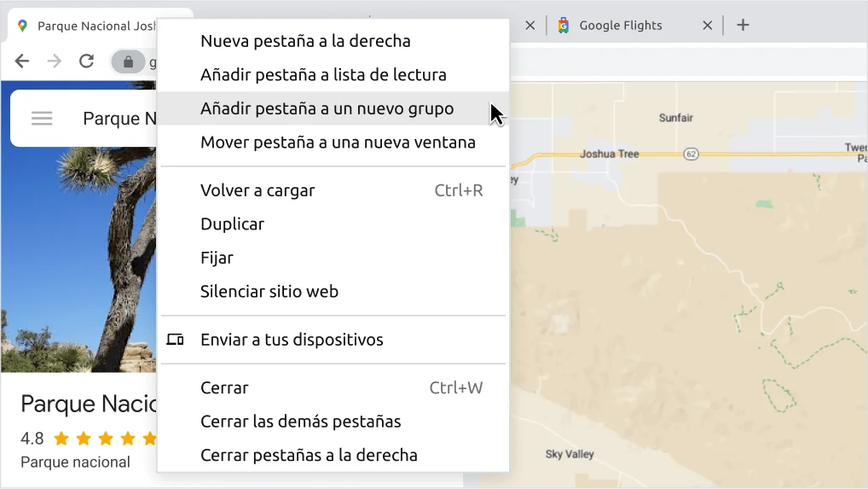This screenshot has width=868, height=489.
Task: Open a new tab with the plus button
Action: [x=743, y=25]
